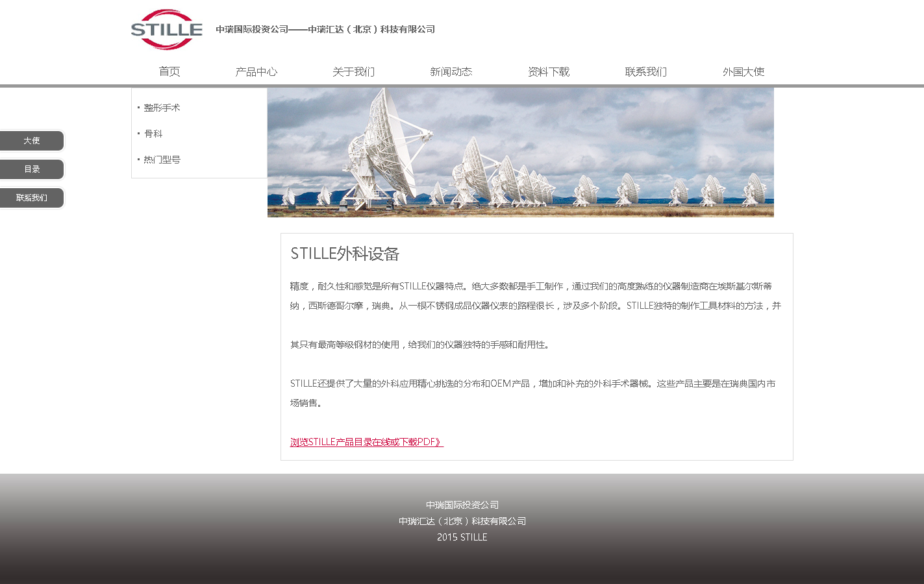Open the 产品中心 menu

[x=256, y=71]
